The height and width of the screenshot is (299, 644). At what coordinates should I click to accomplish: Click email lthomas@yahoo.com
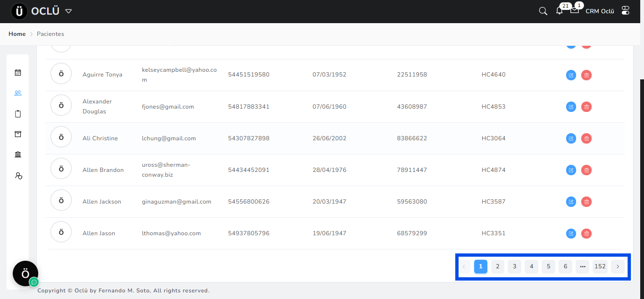pos(171,233)
